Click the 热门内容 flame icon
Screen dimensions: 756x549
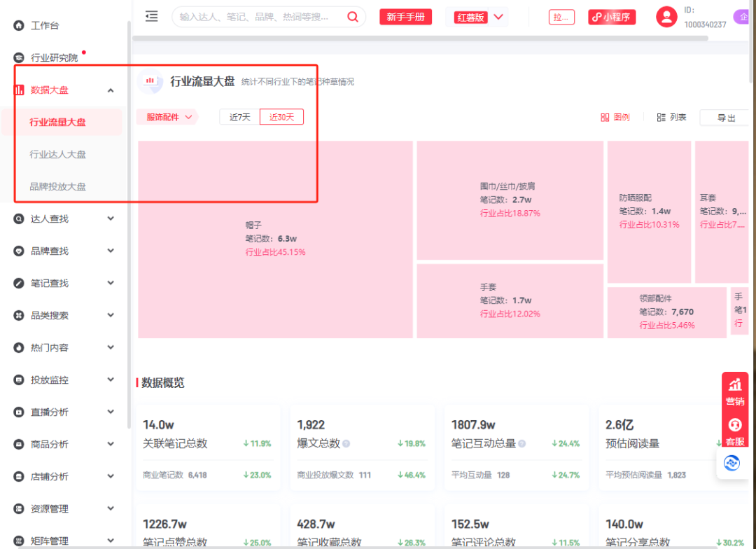click(x=18, y=347)
